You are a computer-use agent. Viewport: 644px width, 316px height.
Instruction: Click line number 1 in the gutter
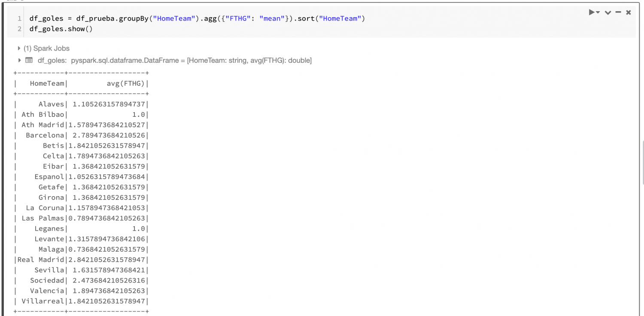pos(19,18)
